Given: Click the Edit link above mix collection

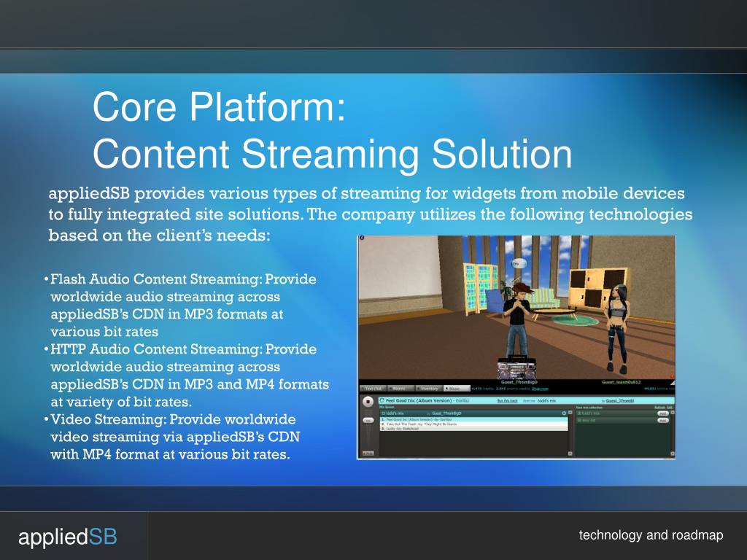Looking at the screenshot, I should (670, 407).
